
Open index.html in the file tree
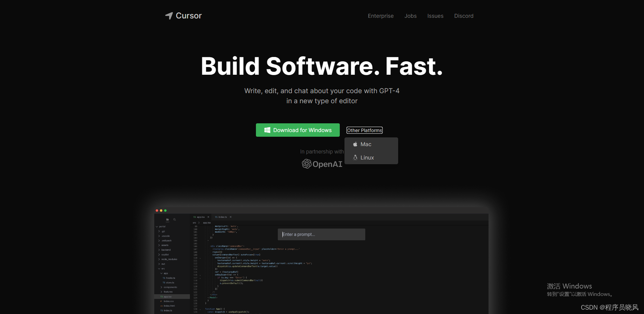click(168, 306)
